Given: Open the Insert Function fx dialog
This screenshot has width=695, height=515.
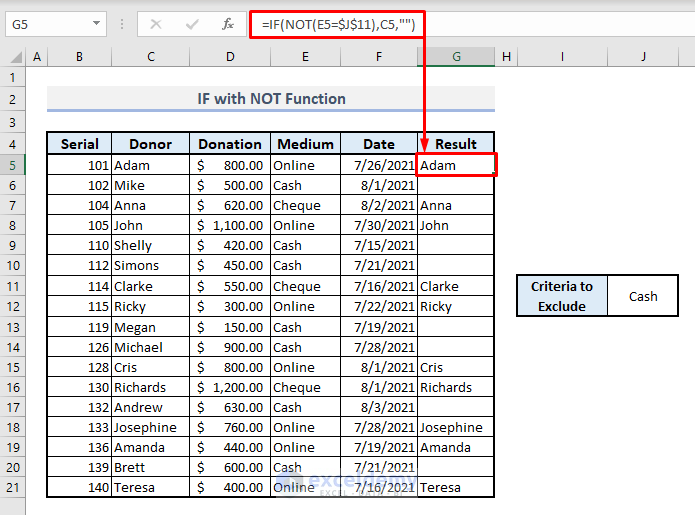Looking at the screenshot, I should pos(228,24).
